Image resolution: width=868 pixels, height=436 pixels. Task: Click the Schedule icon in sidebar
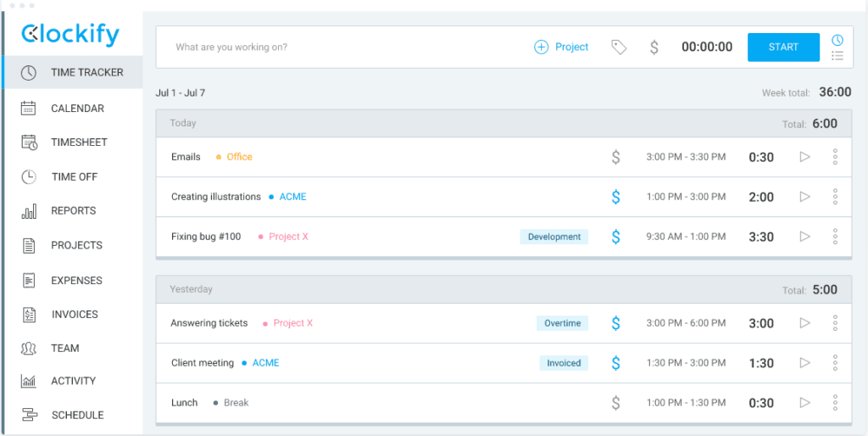coord(29,416)
